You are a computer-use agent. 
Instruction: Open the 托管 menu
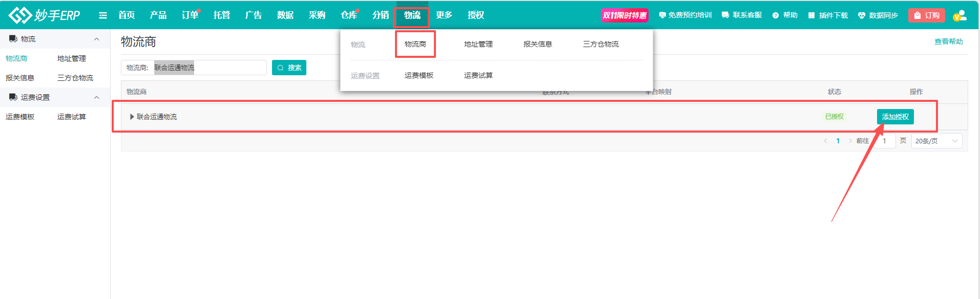pyautogui.click(x=222, y=15)
